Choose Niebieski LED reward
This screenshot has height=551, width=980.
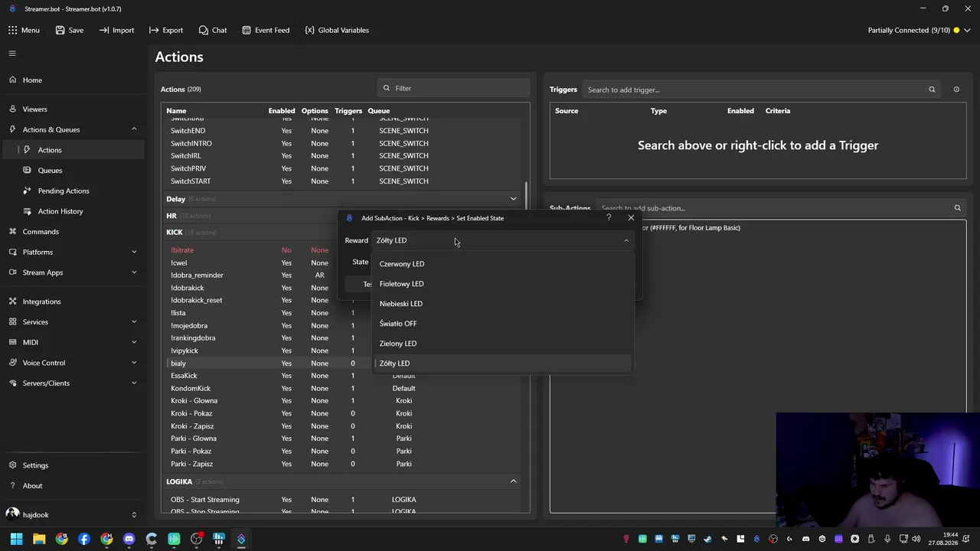(503, 304)
